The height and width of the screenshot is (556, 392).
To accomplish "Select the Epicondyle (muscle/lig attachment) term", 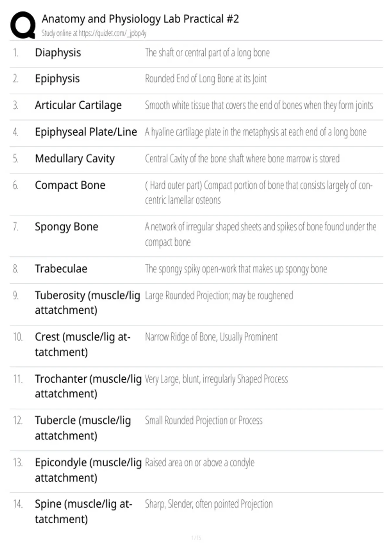I will coord(88,470).
